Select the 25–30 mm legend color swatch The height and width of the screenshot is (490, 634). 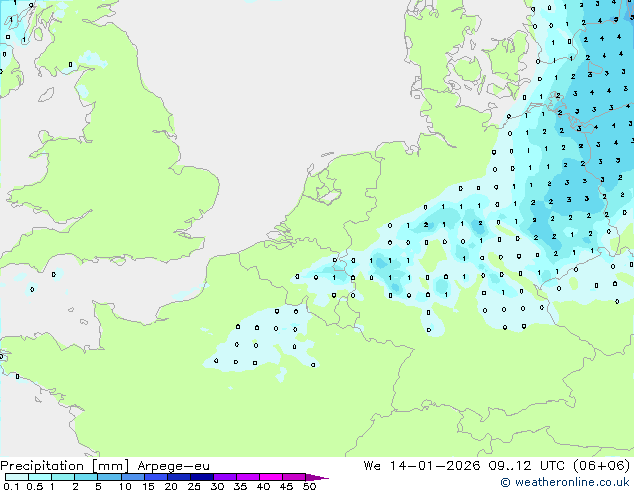(202, 477)
